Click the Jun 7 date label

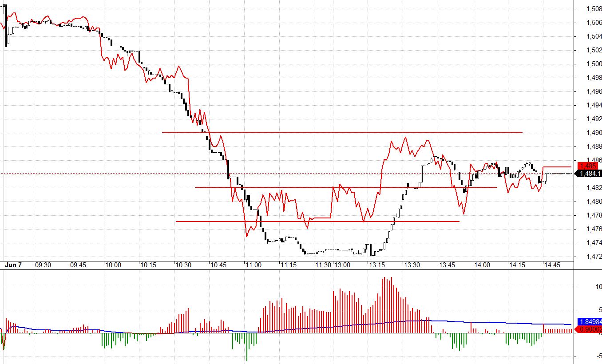click(13, 265)
